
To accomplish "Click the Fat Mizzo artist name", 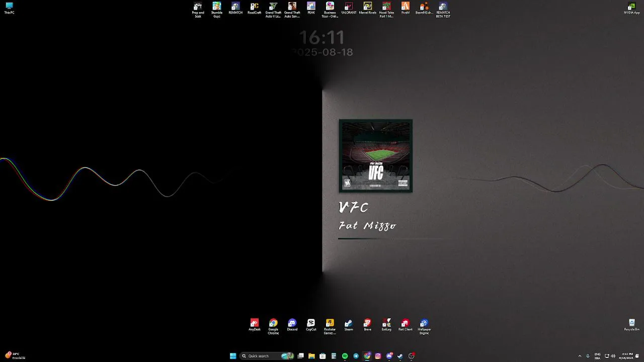I will (x=367, y=226).
